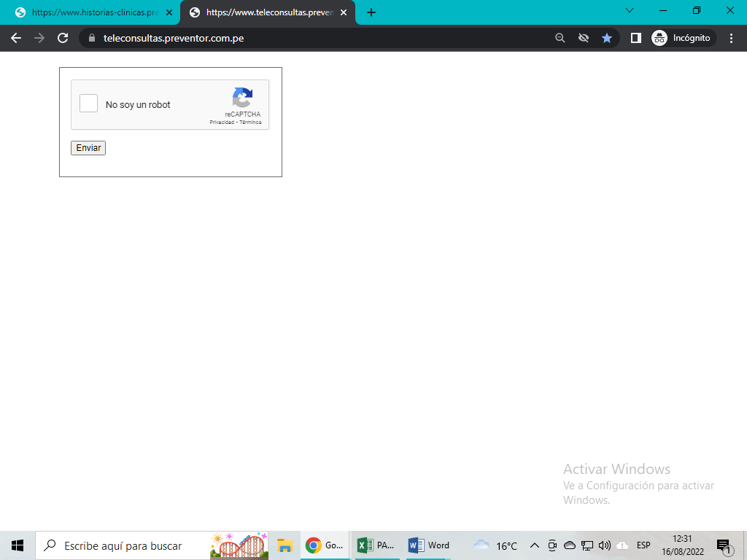The height and width of the screenshot is (560, 747).
Task: Expand the tab search chevron
Action: click(630, 10)
